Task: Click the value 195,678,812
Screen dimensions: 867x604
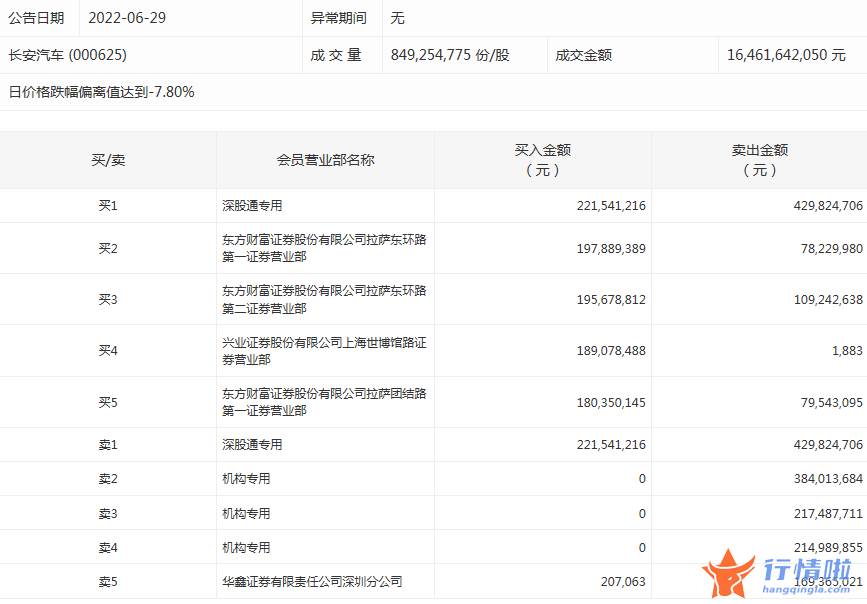Action: pos(611,300)
